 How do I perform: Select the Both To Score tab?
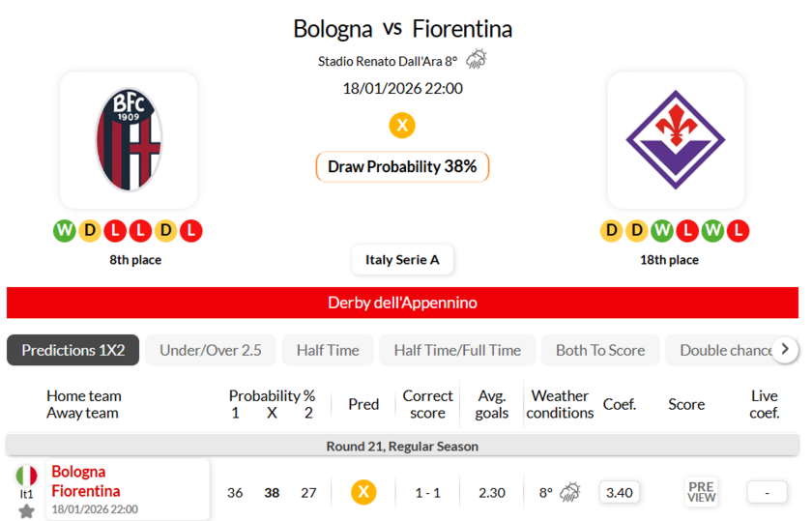click(600, 350)
